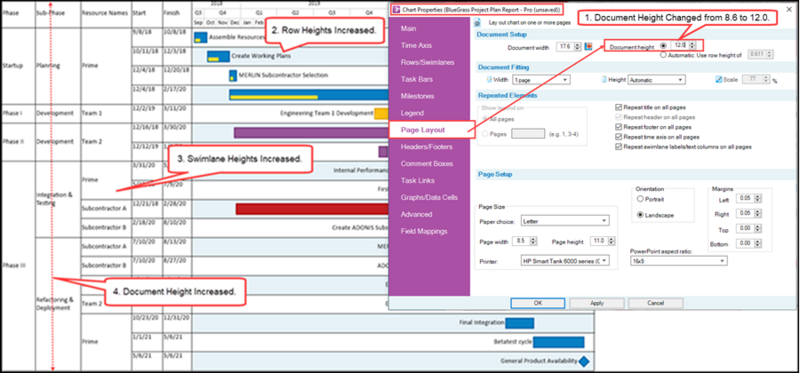Open the Time Axis tab
Screen dimensions: 800x373
(x=416, y=45)
